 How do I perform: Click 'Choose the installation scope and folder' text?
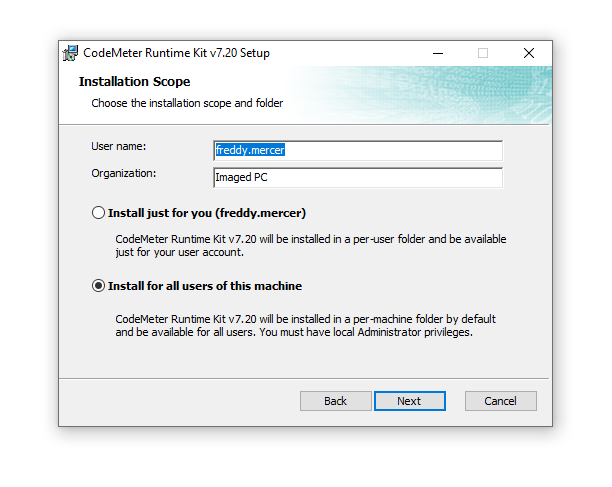click(187, 103)
